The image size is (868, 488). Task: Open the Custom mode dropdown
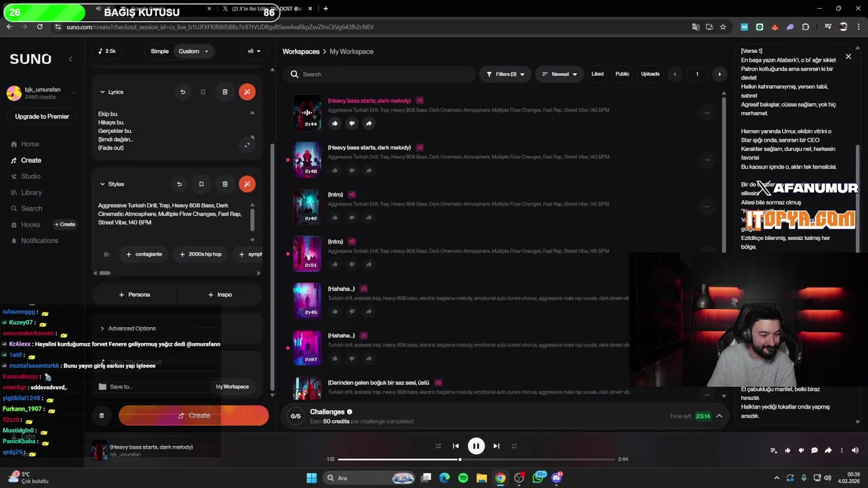click(193, 52)
